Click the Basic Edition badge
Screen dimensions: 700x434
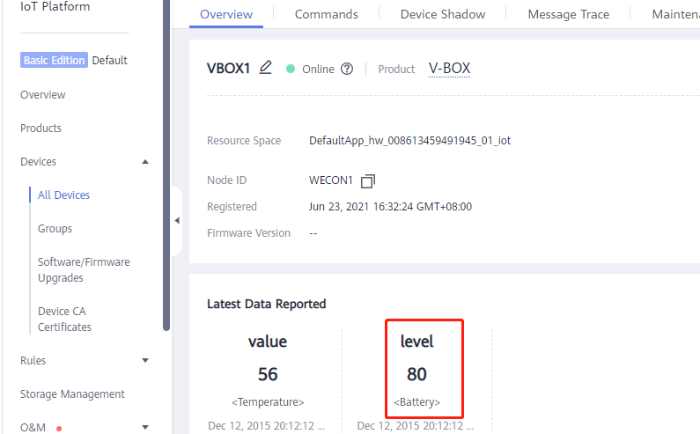(x=53, y=60)
